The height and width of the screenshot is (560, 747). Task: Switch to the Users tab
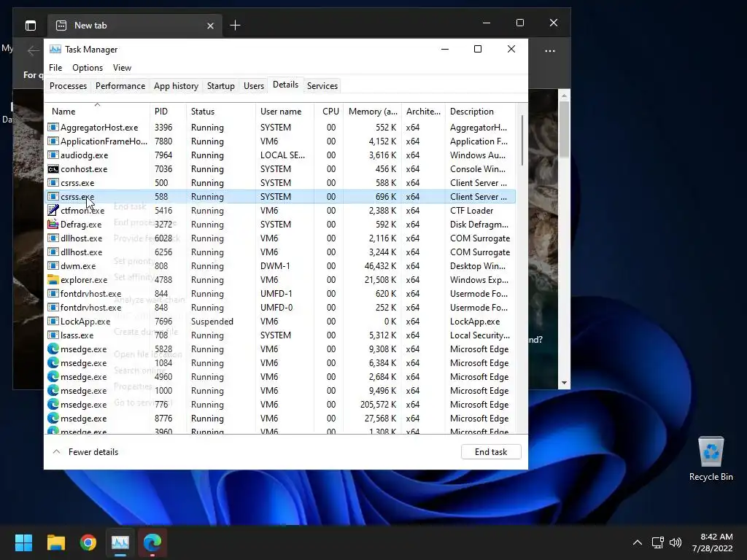point(253,86)
